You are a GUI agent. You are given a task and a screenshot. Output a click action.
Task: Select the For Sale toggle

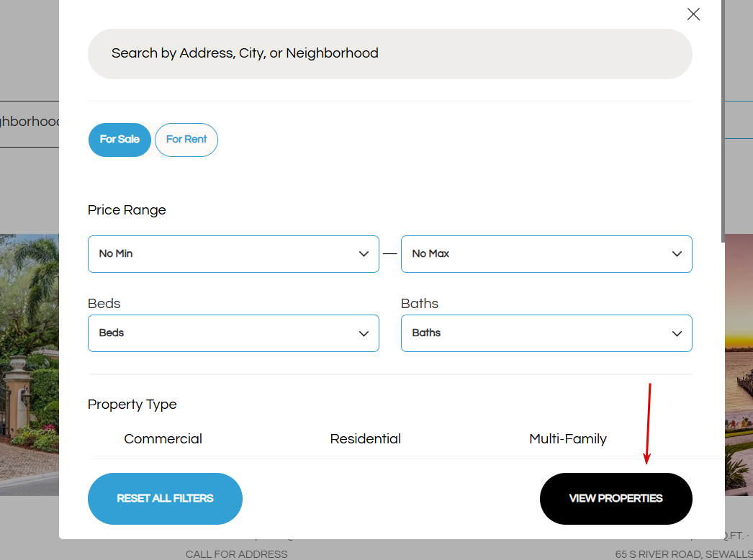coord(120,140)
